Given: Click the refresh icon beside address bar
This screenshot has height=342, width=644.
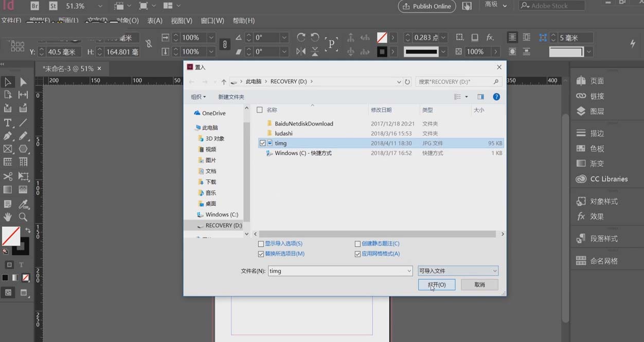Looking at the screenshot, I should point(407,82).
